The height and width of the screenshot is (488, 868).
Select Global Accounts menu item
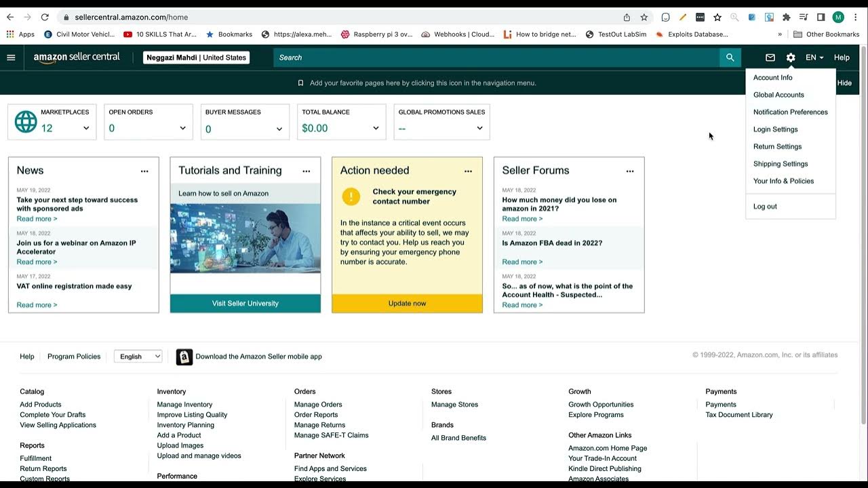tap(778, 95)
